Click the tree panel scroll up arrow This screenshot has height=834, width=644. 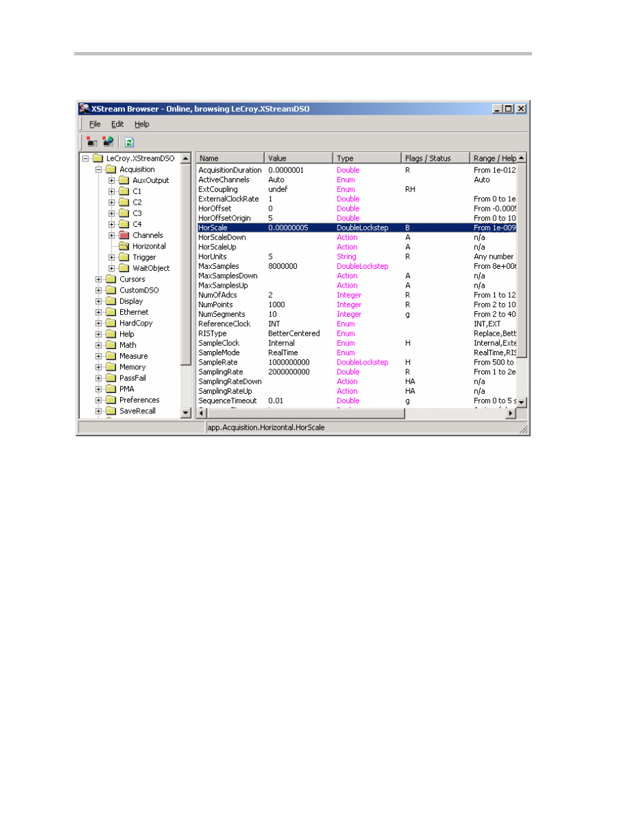[x=186, y=159]
